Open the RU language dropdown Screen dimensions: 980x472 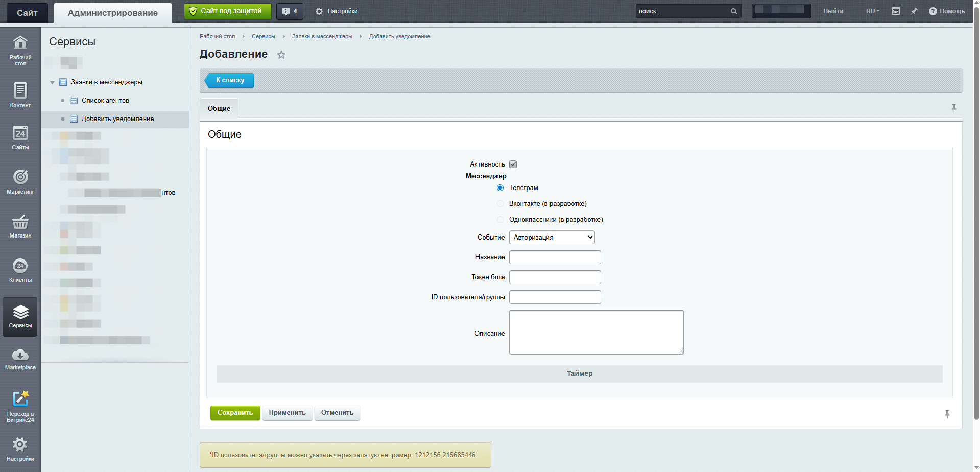[872, 11]
